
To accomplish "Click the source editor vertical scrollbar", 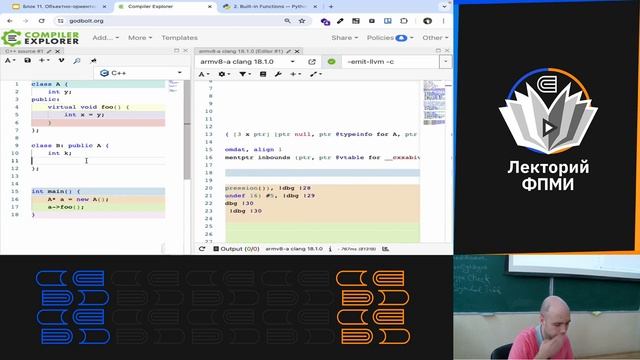I will 187,130.
